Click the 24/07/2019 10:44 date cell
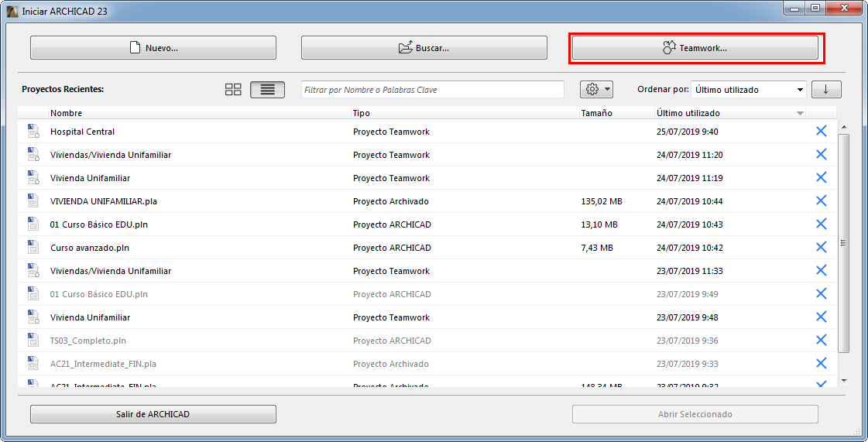The height and width of the screenshot is (442, 868). click(x=690, y=201)
